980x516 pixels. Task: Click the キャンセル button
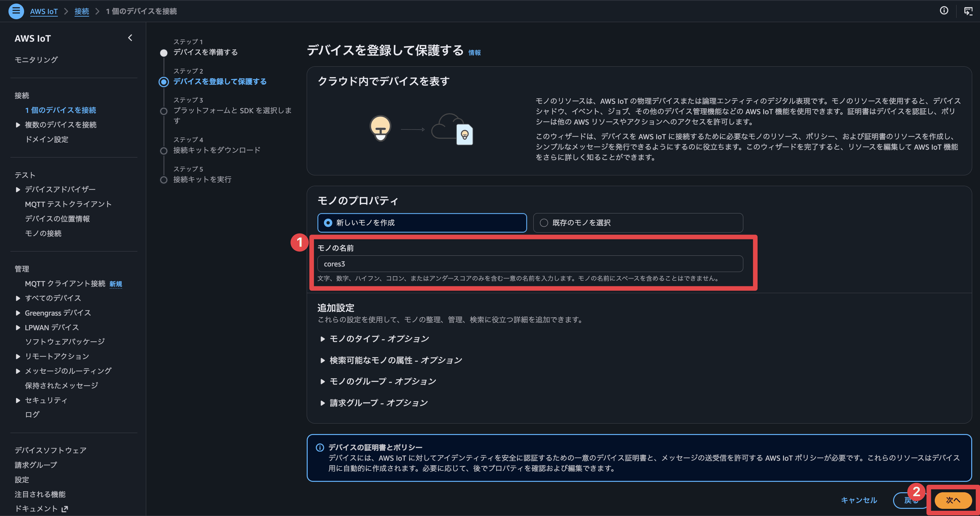pos(859,500)
